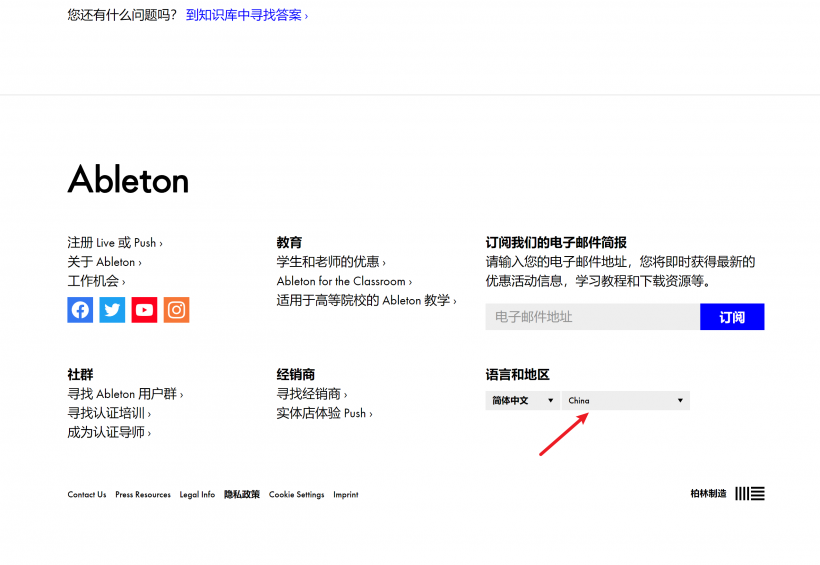
Task: Open the 注册 Live 或 Push link
Action: coord(115,243)
